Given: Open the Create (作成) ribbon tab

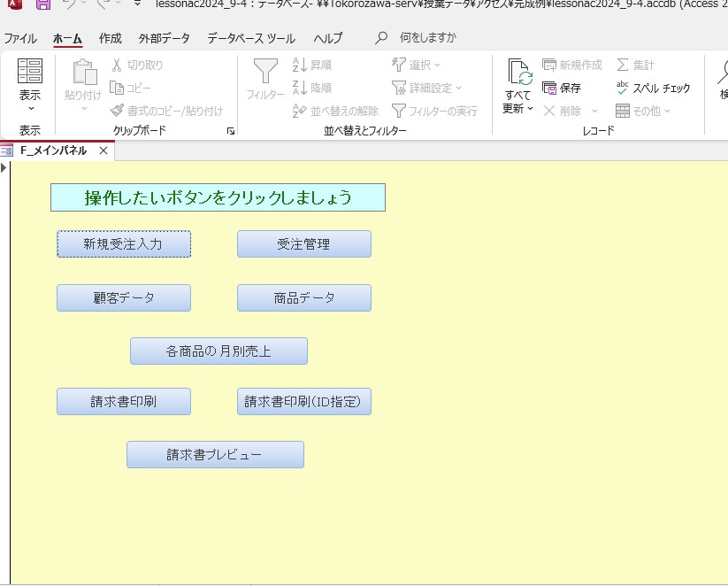Looking at the screenshot, I should [111, 38].
